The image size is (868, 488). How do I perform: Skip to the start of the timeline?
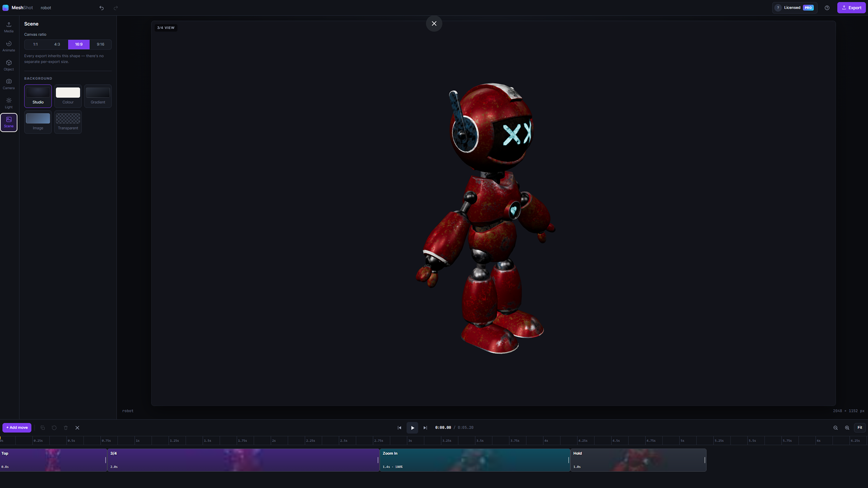pos(399,428)
